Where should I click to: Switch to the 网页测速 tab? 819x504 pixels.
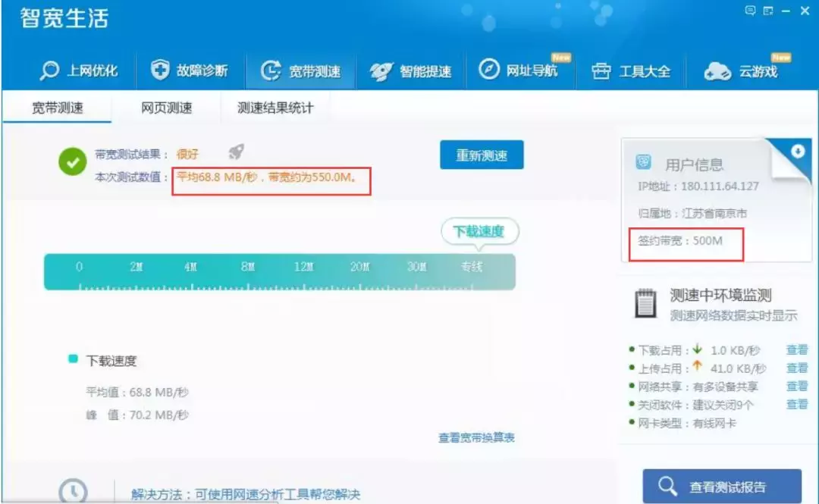(x=165, y=107)
